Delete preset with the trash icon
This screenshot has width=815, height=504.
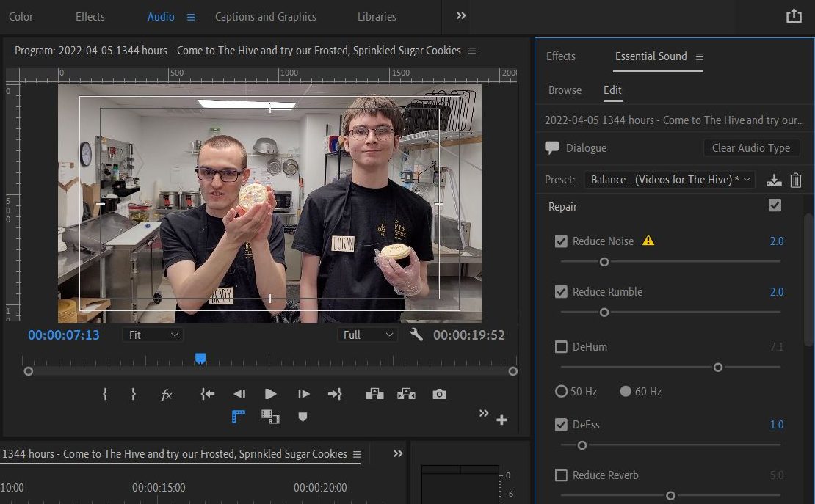coord(796,180)
